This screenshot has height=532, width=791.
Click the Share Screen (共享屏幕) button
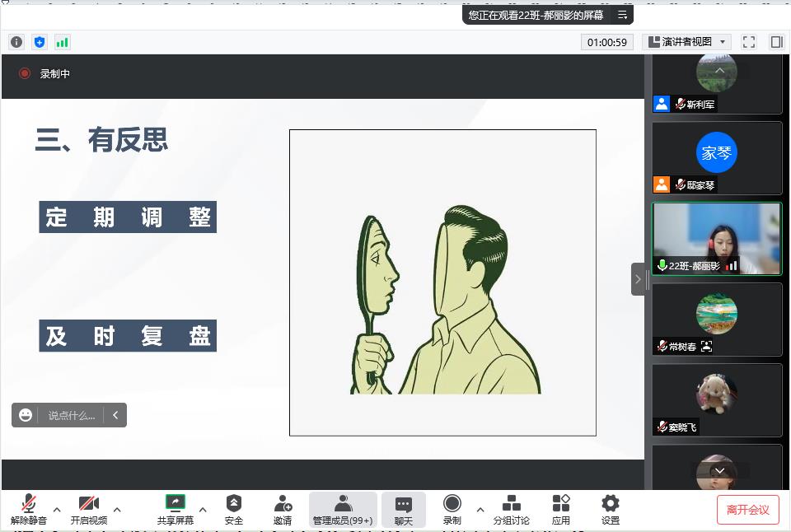pyautogui.click(x=175, y=509)
